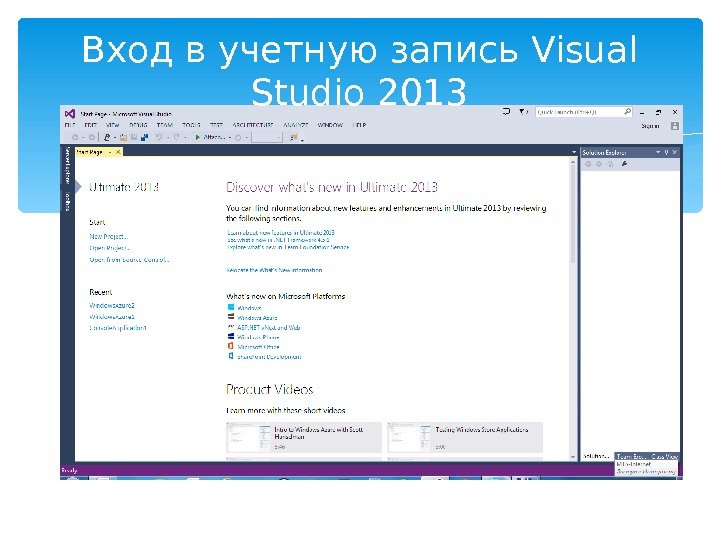This screenshot has height=540, width=720.
Task: Click the Microsoft Office platform link
Action: 259,347
